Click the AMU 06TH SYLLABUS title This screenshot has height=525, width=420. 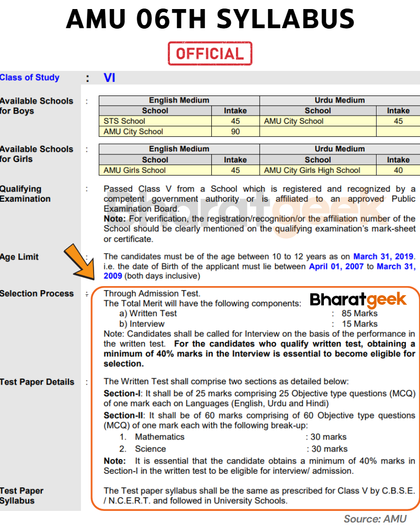[x=210, y=20]
